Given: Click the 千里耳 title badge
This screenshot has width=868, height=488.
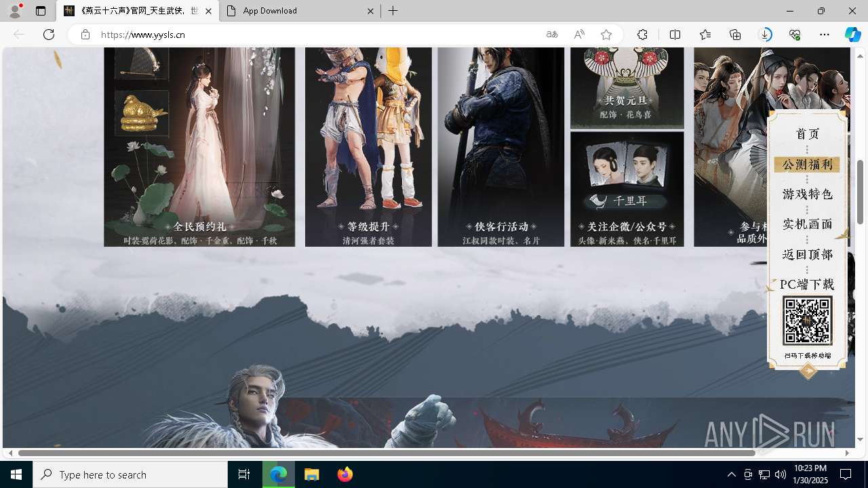Looking at the screenshot, I should pyautogui.click(x=628, y=201).
